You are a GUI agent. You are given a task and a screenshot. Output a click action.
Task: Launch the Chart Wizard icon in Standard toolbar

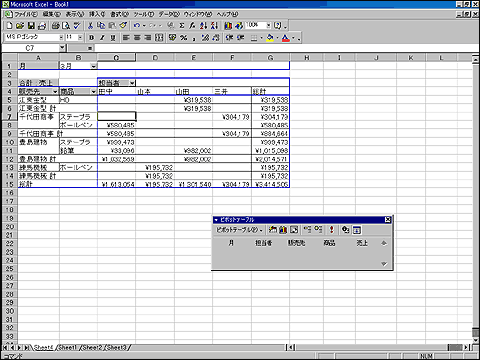pyautogui.click(x=228, y=26)
